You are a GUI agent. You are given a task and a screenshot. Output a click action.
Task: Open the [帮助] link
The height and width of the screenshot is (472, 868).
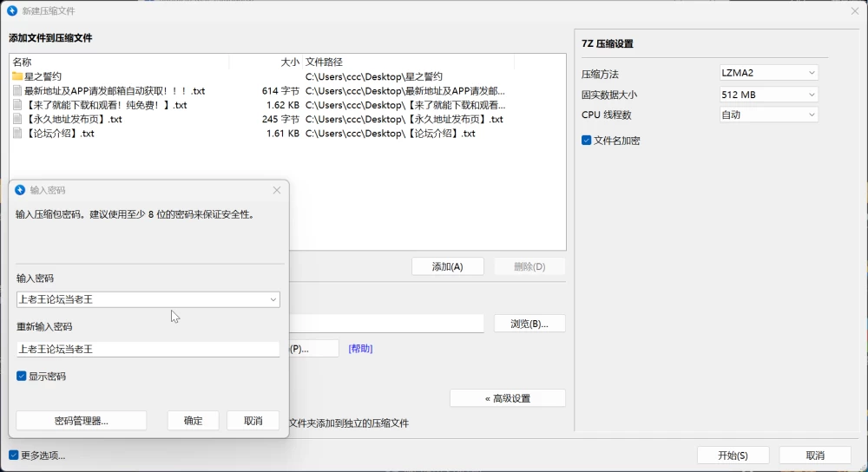pyautogui.click(x=360, y=348)
